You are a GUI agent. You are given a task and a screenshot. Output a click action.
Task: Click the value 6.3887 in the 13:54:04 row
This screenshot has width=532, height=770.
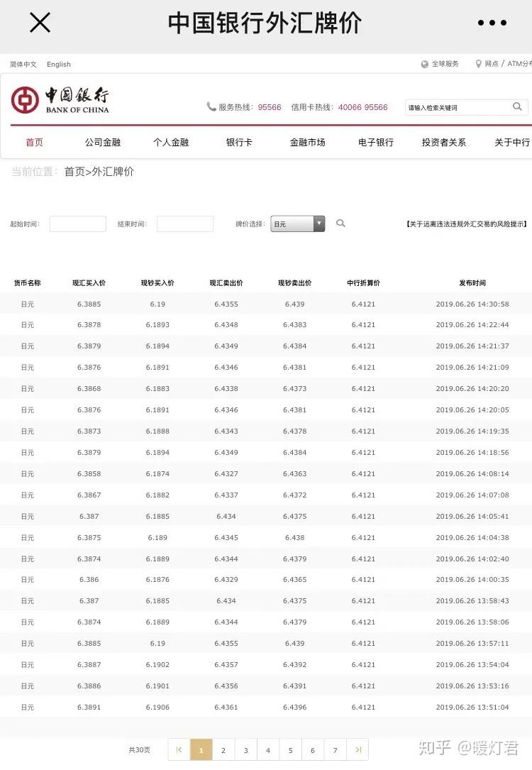pos(89,664)
